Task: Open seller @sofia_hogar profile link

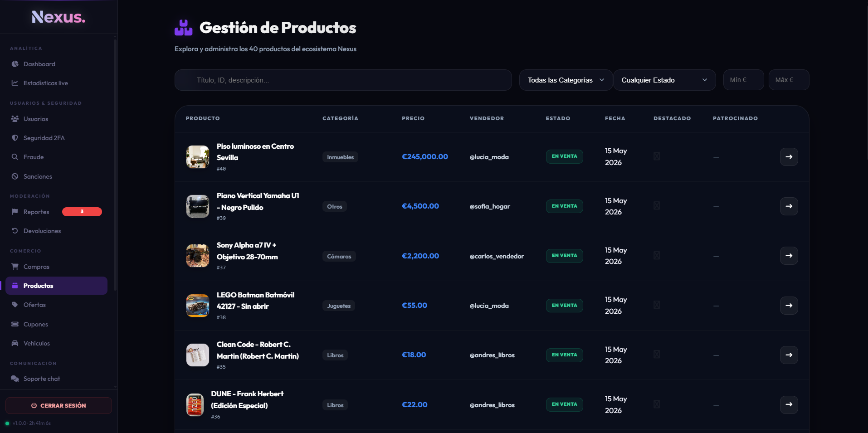Action: point(490,206)
